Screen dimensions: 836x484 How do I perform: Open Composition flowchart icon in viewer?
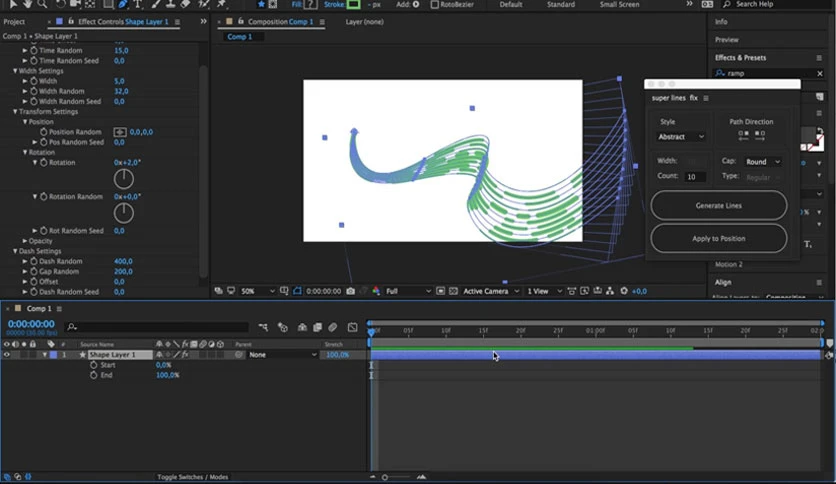(x=610, y=291)
